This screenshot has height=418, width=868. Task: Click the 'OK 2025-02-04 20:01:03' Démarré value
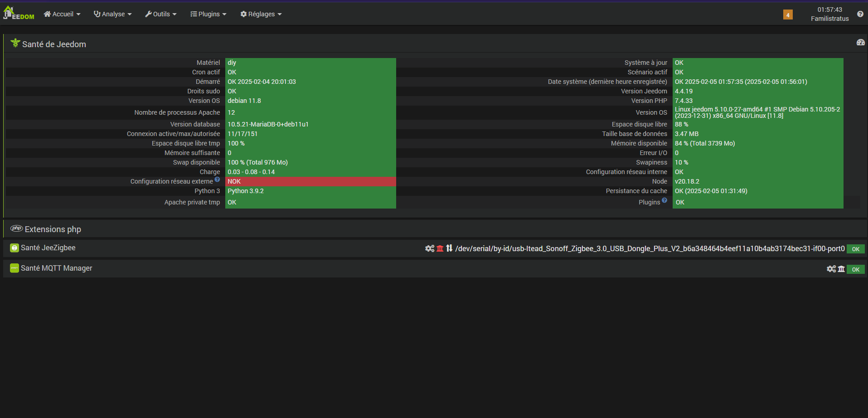[262, 82]
